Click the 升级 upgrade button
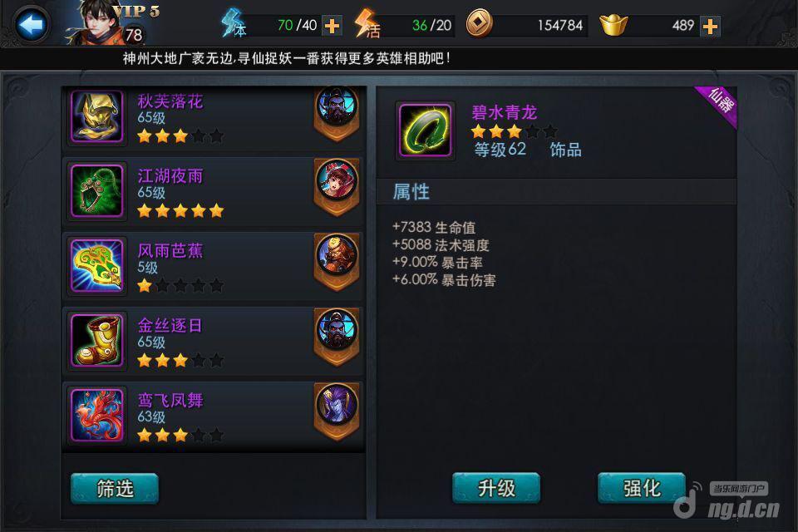The width and height of the screenshot is (798, 532). (x=496, y=488)
